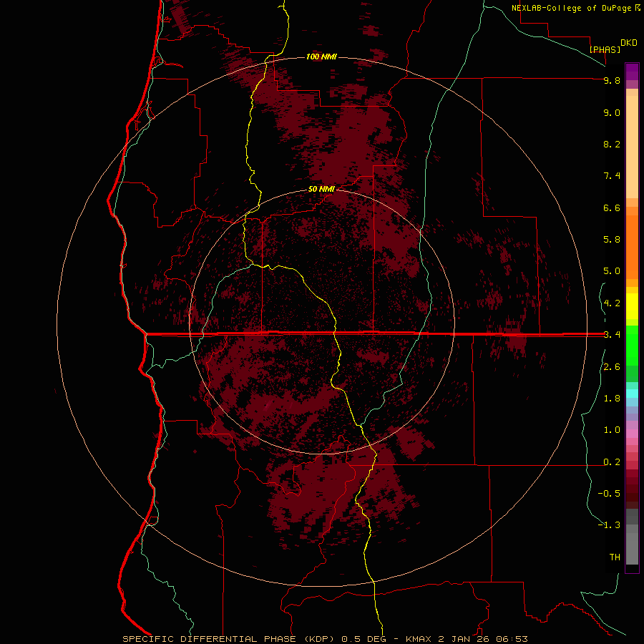Click the KMAX radar site text in caption
The width and height of the screenshot is (644, 644).
(x=419, y=639)
